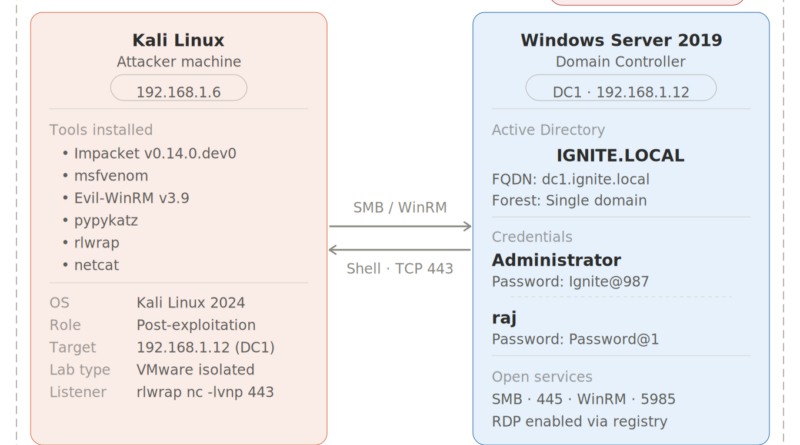Click the Credentials label
The height and width of the screenshot is (445, 800).
[532, 237]
